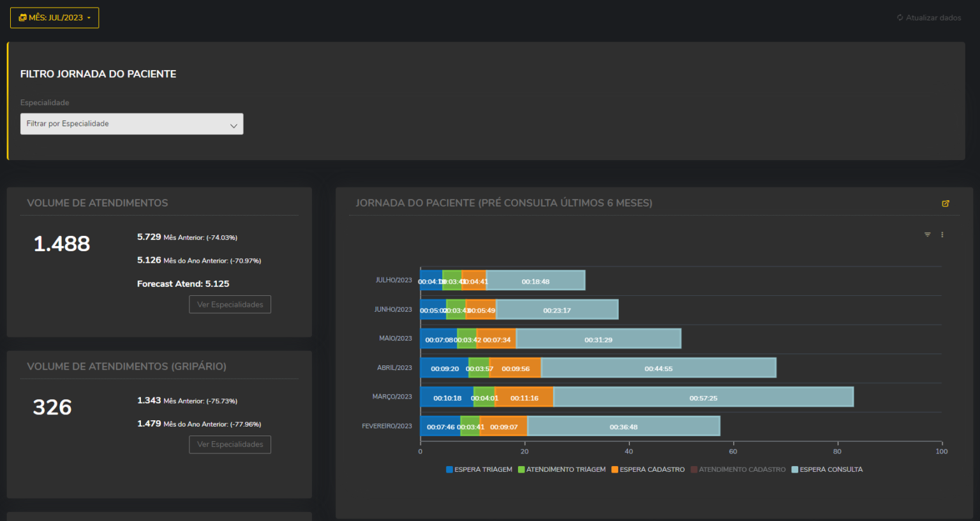Click the JULHO/2023 espera consulta bar segment

click(535, 281)
